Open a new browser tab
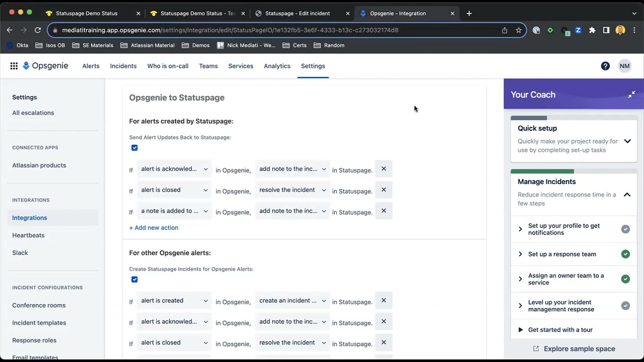This screenshot has width=644, height=362. 469,14
